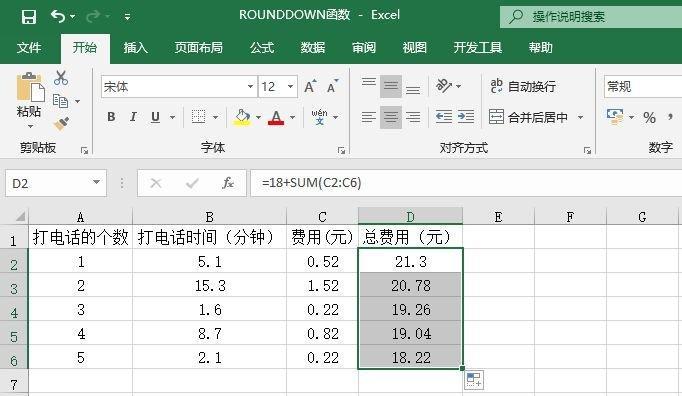Open 字体 dialog launcher
This screenshot has width=682, height=396.
[341, 151]
